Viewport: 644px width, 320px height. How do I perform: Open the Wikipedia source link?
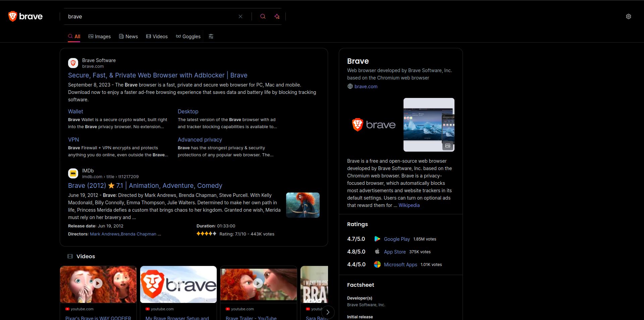[x=409, y=205]
